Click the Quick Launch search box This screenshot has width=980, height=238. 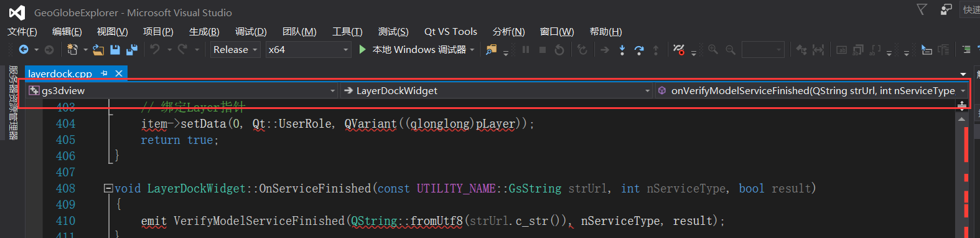click(970, 9)
